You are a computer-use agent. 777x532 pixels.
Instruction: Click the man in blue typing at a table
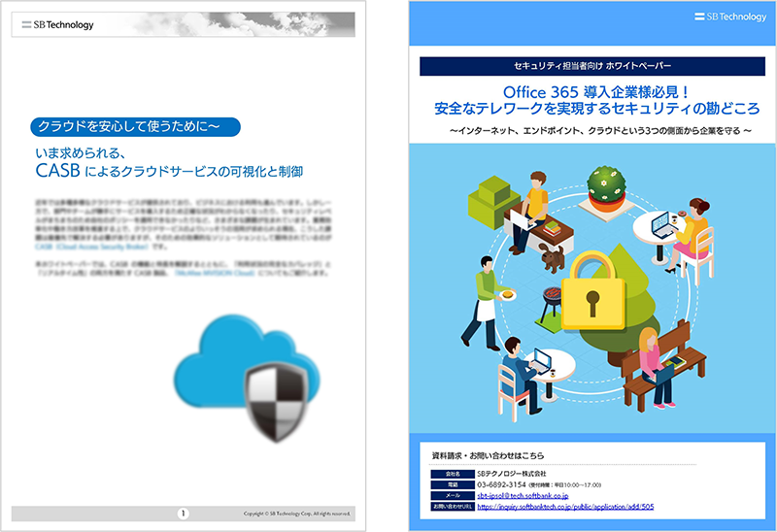[522, 374]
